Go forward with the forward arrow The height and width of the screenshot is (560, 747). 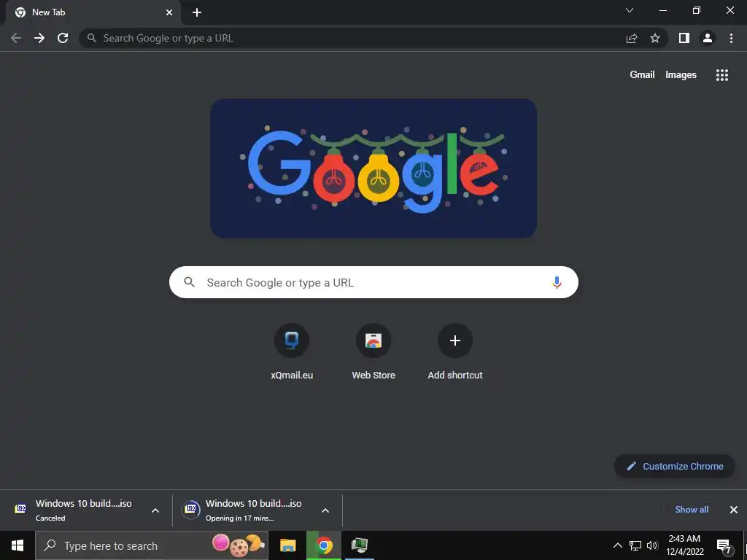tap(39, 38)
